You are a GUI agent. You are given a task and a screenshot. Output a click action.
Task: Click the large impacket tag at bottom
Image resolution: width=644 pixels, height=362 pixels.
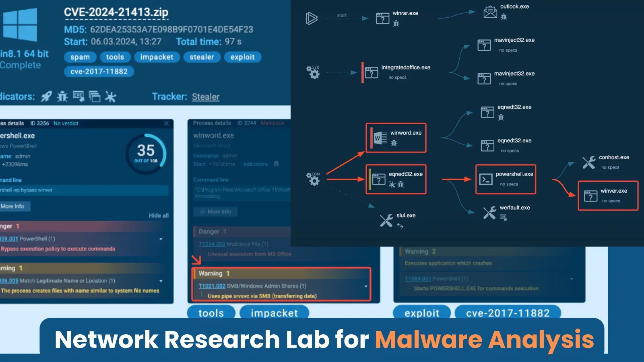(x=275, y=313)
